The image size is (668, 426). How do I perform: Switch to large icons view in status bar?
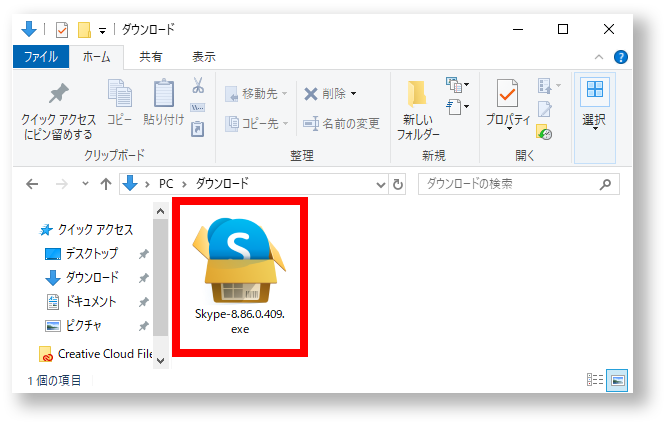point(617,380)
